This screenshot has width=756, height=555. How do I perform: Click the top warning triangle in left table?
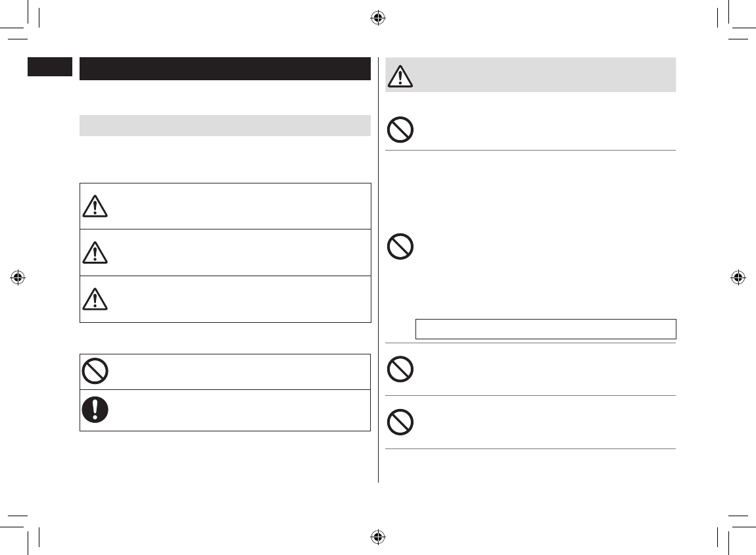[95, 206]
